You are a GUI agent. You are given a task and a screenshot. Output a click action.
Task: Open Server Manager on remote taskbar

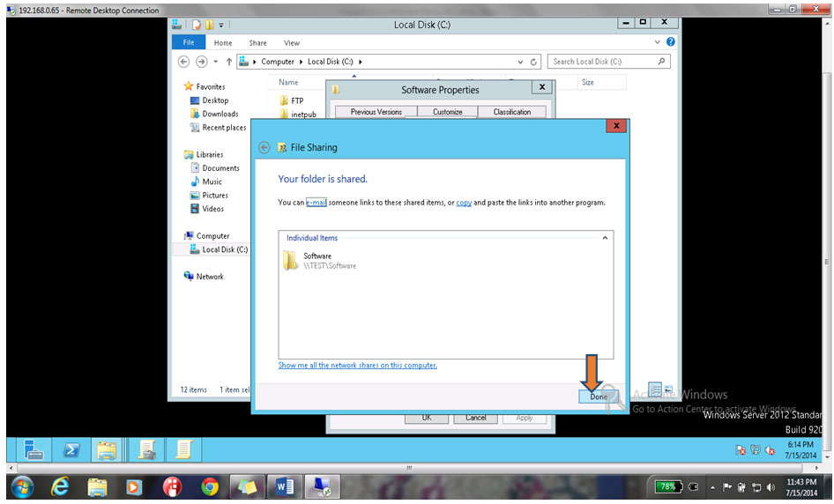coord(33,449)
